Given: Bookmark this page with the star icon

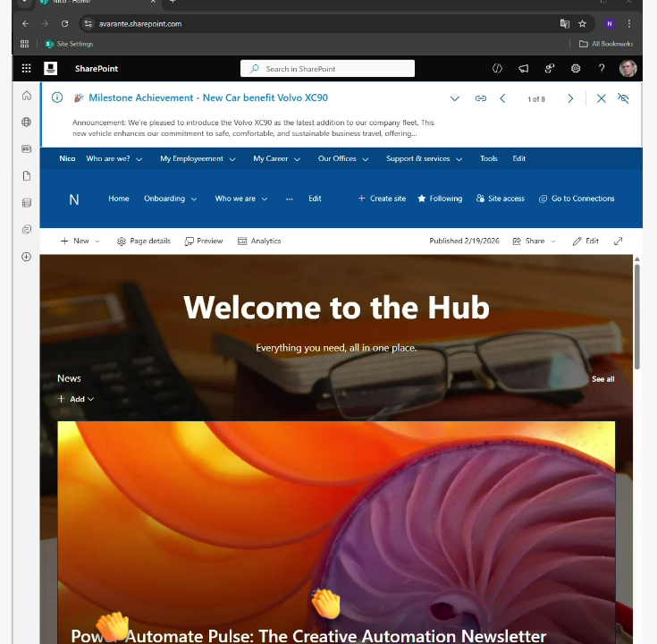Looking at the screenshot, I should click(x=583, y=24).
